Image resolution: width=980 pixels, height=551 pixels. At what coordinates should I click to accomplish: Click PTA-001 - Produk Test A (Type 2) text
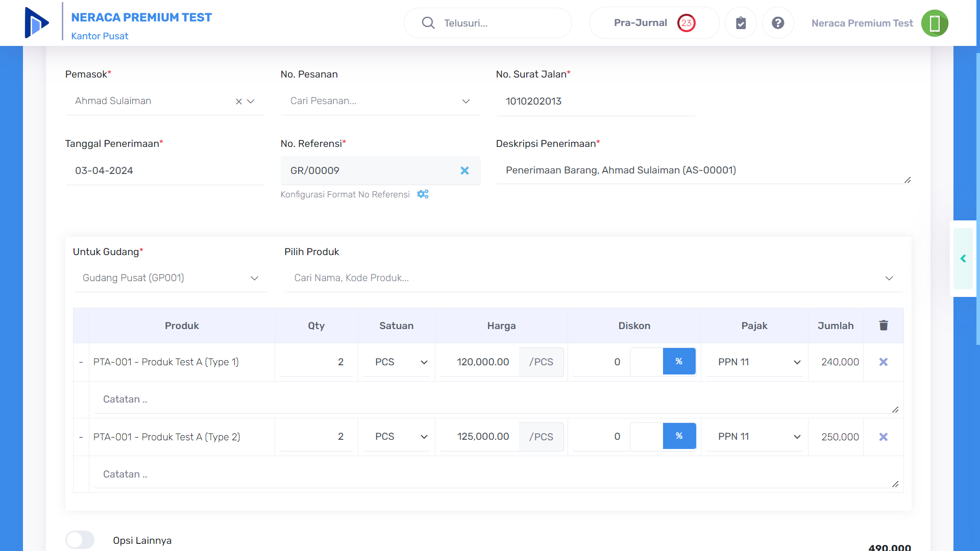click(x=166, y=437)
